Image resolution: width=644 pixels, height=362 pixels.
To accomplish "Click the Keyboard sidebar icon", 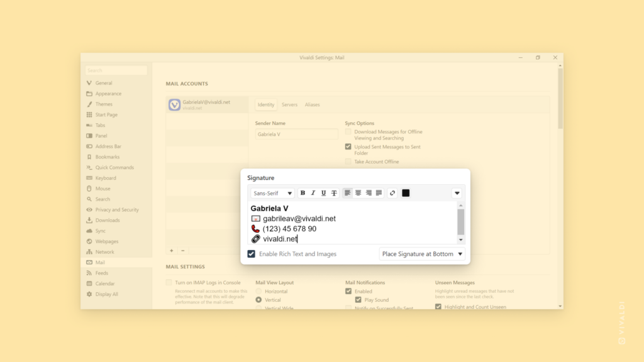I will coord(89,178).
